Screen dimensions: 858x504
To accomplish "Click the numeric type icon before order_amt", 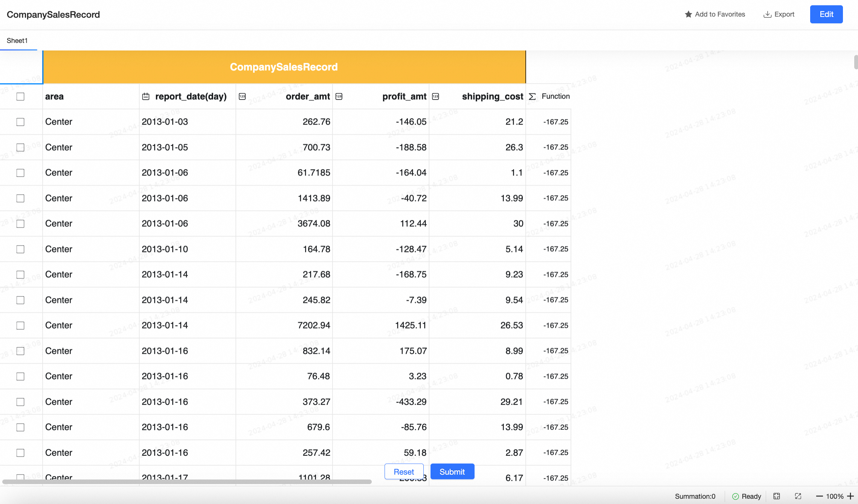I will (x=242, y=96).
